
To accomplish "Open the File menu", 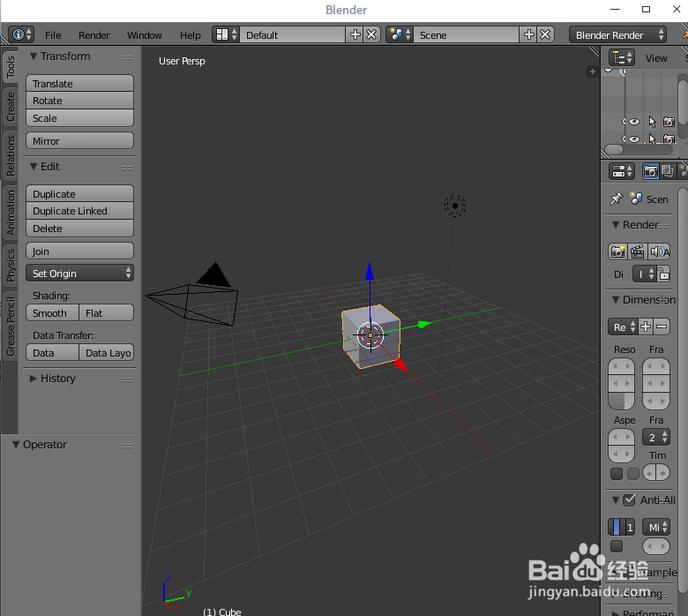I will click(53, 35).
